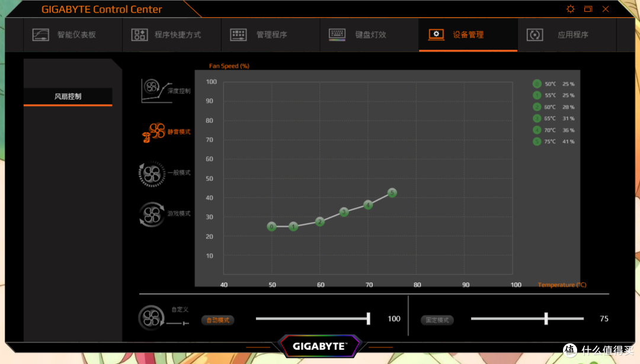Click legend entry 70°C 36%
This screenshot has height=364, width=640.
pyautogui.click(x=554, y=130)
